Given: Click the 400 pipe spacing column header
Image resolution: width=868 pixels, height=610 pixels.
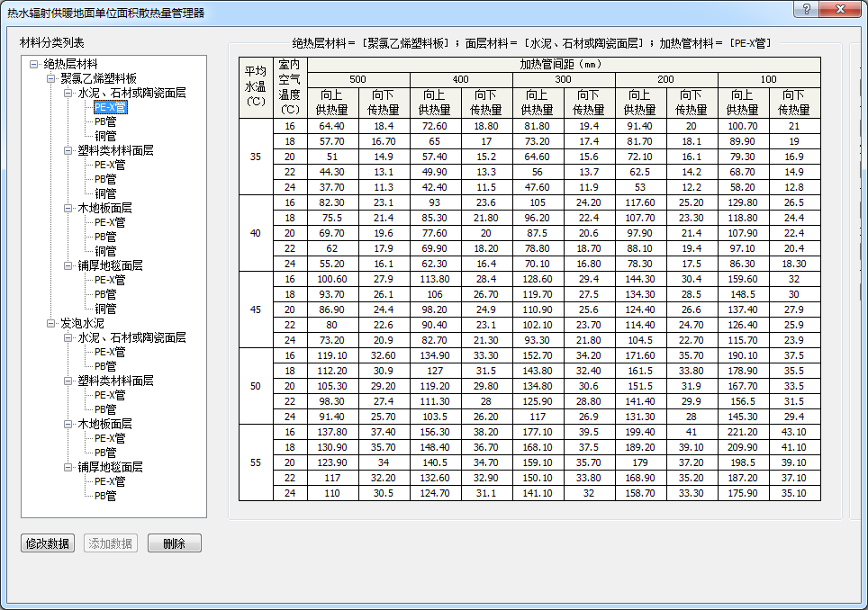Looking at the screenshot, I should point(461,79).
